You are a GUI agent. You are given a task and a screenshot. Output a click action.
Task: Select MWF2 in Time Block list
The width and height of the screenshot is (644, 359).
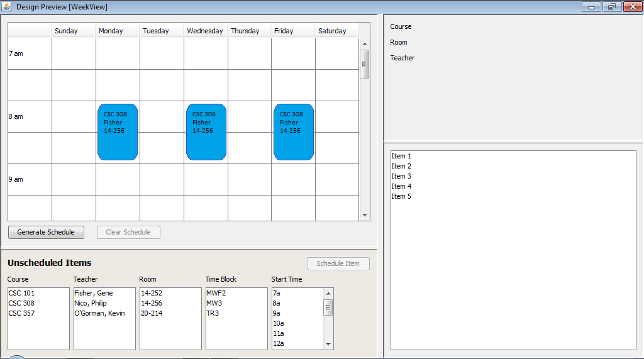[x=216, y=293]
